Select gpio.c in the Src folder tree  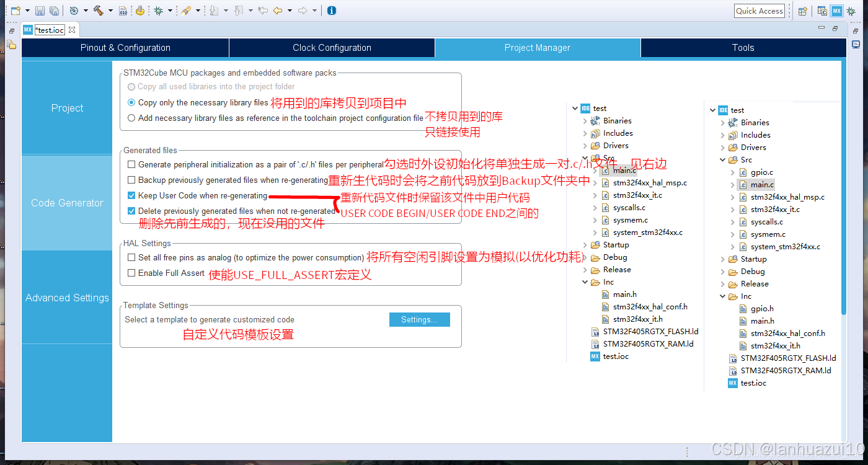click(761, 172)
